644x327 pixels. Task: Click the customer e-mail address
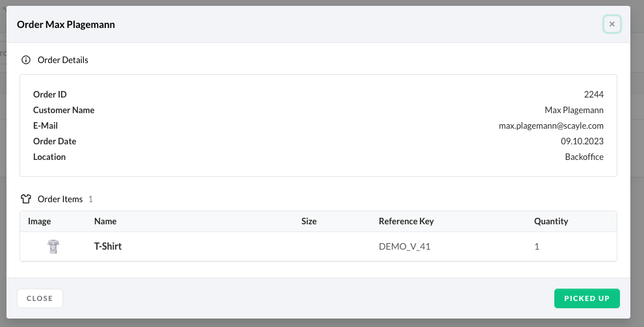coord(551,125)
